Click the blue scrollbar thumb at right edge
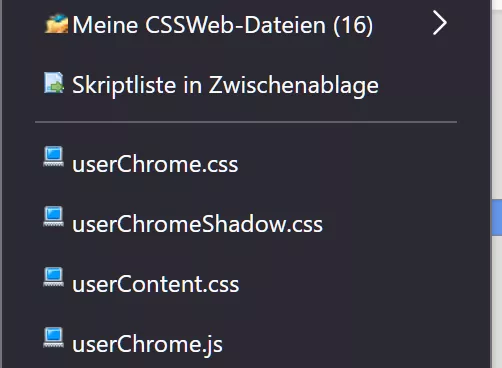Image resolution: width=502 pixels, height=368 pixels. coord(497,217)
